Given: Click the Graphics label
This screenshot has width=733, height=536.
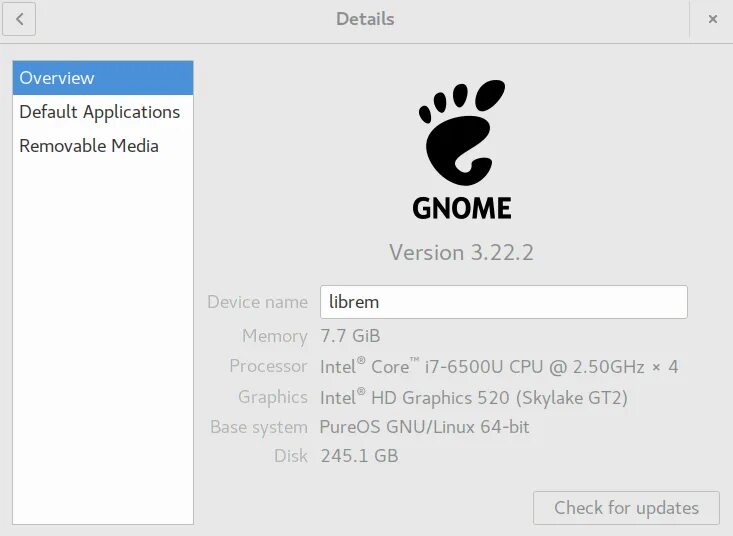Looking at the screenshot, I should coord(272,398).
